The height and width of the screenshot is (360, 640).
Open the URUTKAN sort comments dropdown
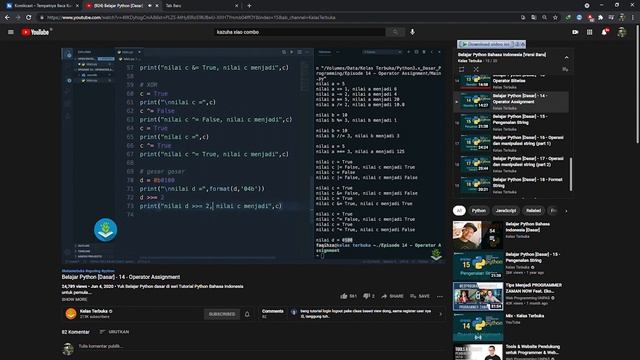(115, 332)
